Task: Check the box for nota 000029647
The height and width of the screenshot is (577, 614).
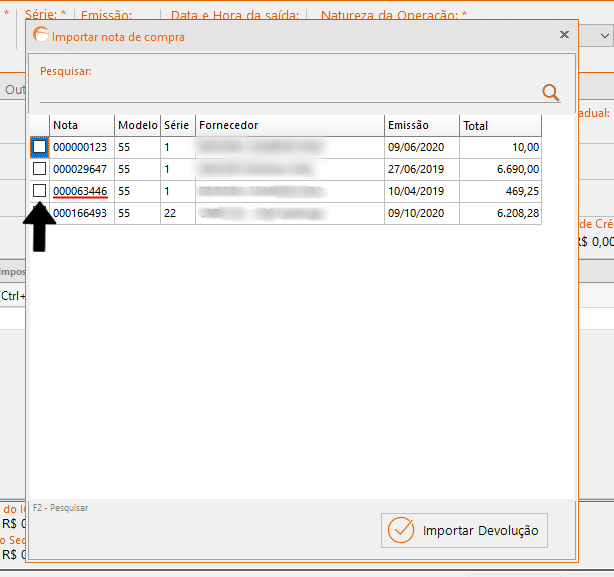Action: (40, 169)
